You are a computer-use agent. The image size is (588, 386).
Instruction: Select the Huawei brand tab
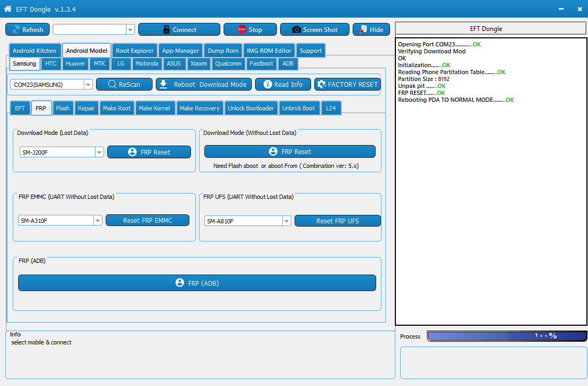[x=75, y=63]
